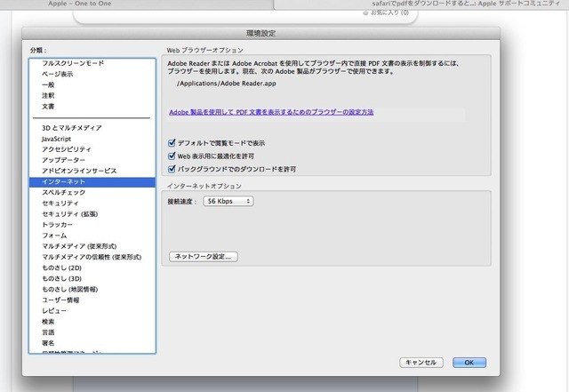Select ものさし (3D) category
The image size is (569, 392).
click(x=92, y=278)
